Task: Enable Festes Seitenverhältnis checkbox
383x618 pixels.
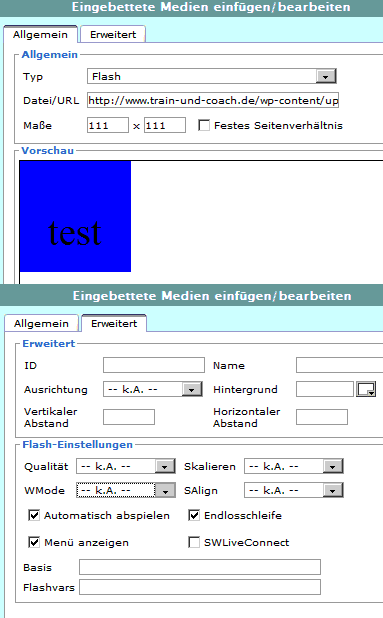Action: (204, 125)
